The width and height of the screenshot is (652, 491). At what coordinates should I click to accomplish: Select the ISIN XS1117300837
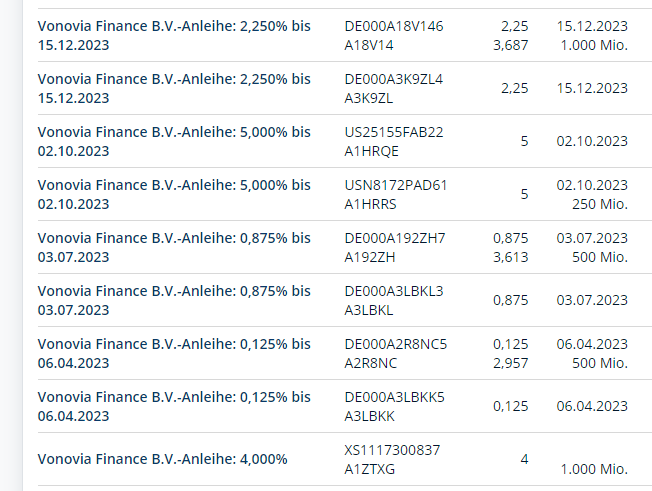391,451
